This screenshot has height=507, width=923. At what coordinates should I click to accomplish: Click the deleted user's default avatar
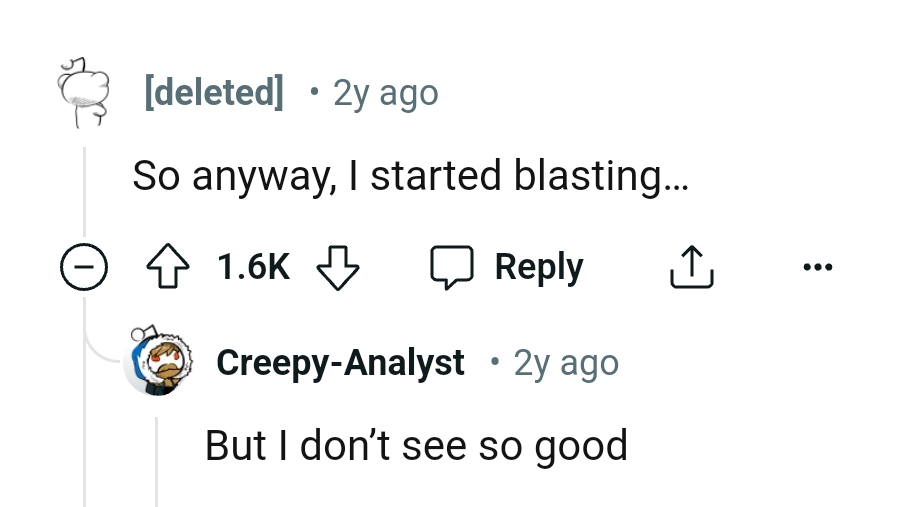83,93
